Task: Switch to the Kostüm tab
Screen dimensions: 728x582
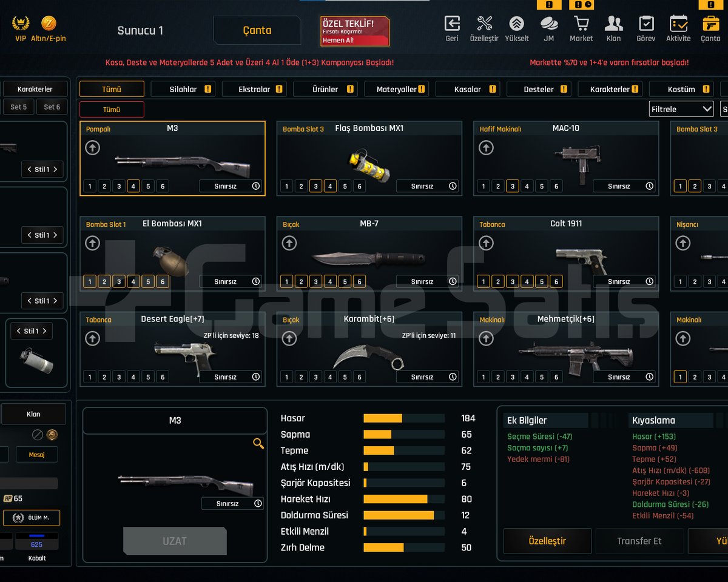Action: point(681,89)
